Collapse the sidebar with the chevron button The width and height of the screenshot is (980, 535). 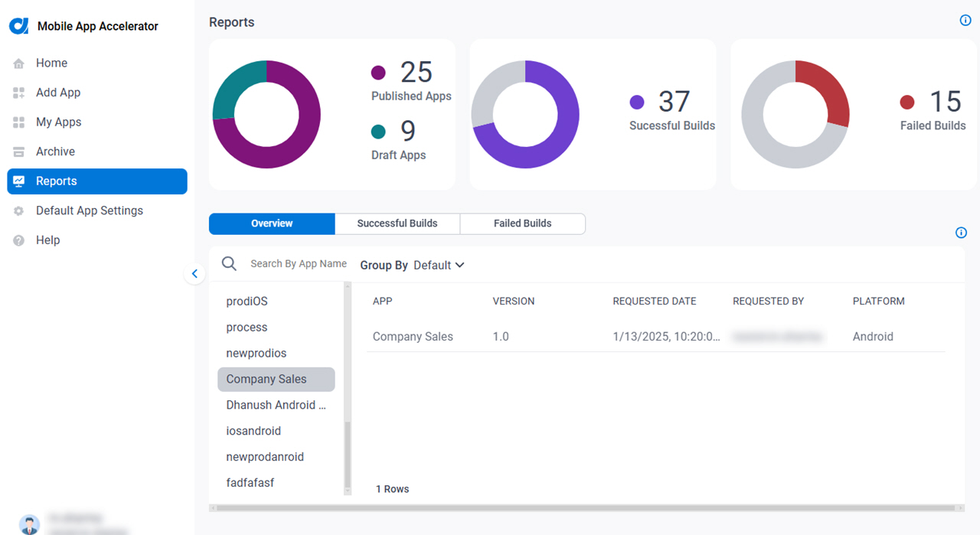pos(194,273)
